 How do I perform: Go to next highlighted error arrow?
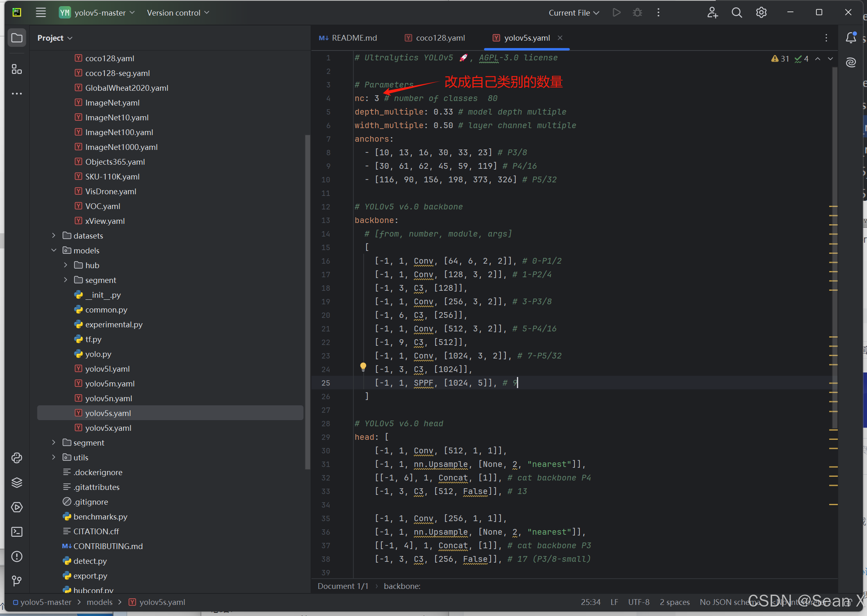[x=830, y=59]
